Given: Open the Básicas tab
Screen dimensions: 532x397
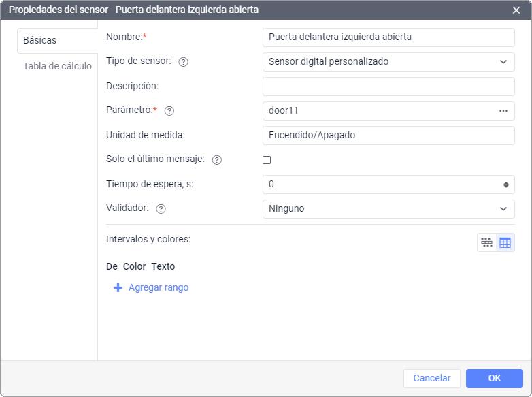Looking at the screenshot, I should point(57,40).
